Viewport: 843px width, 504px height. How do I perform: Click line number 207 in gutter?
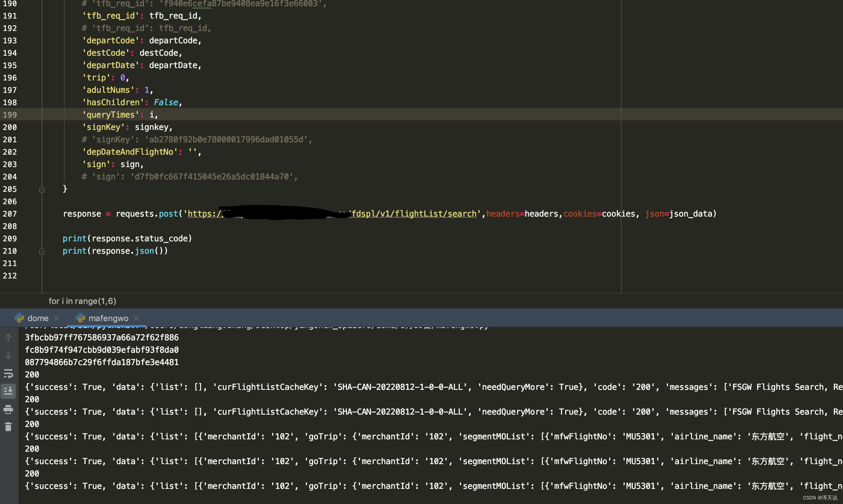(10, 214)
